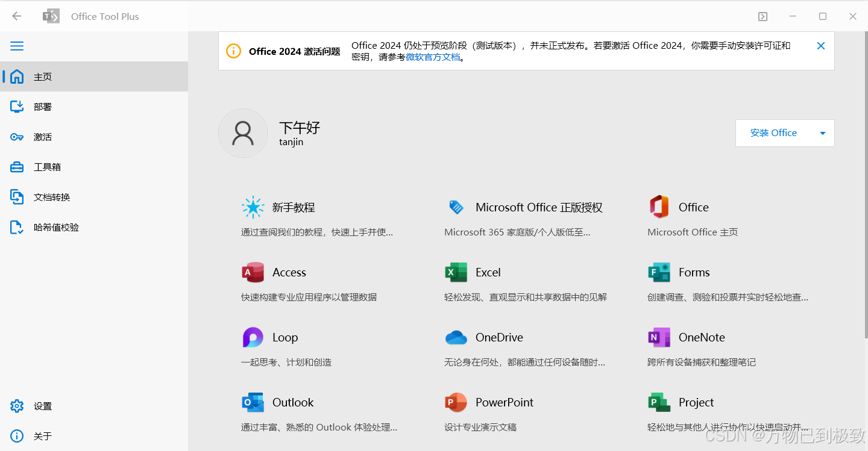This screenshot has height=451, width=868.
Task: Click the description 设计专业演示文稿
Action: [x=480, y=427]
